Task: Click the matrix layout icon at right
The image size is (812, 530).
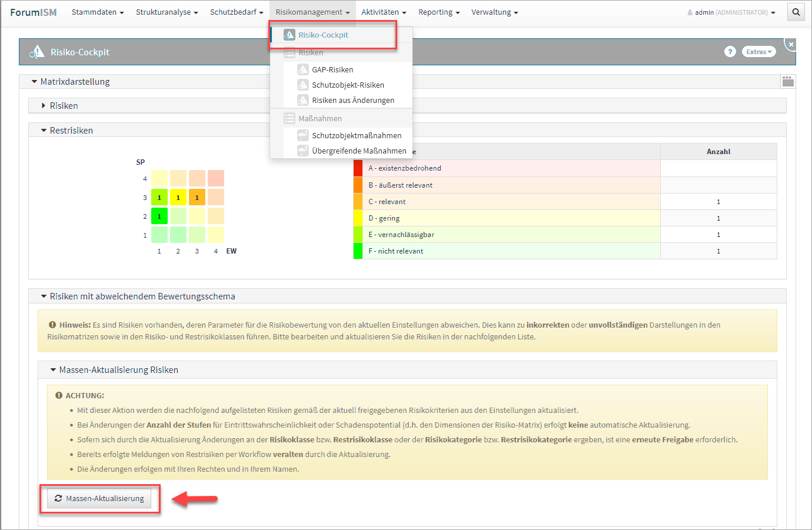Action: [788, 82]
